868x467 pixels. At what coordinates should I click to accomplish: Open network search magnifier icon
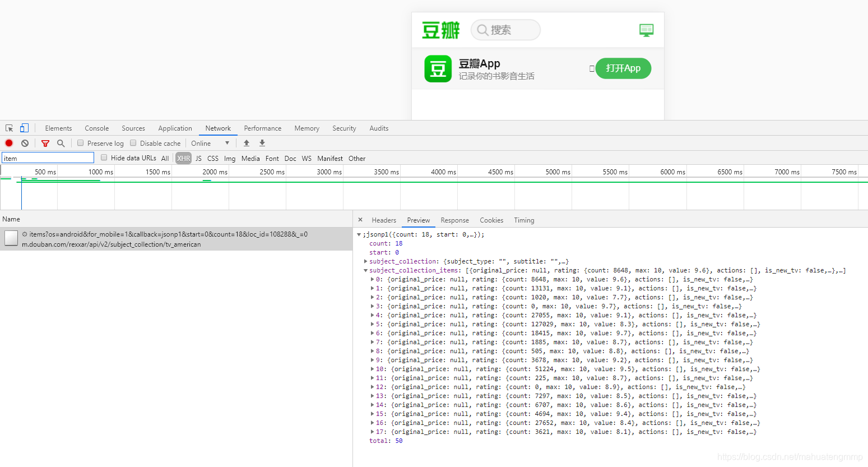(61, 143)
